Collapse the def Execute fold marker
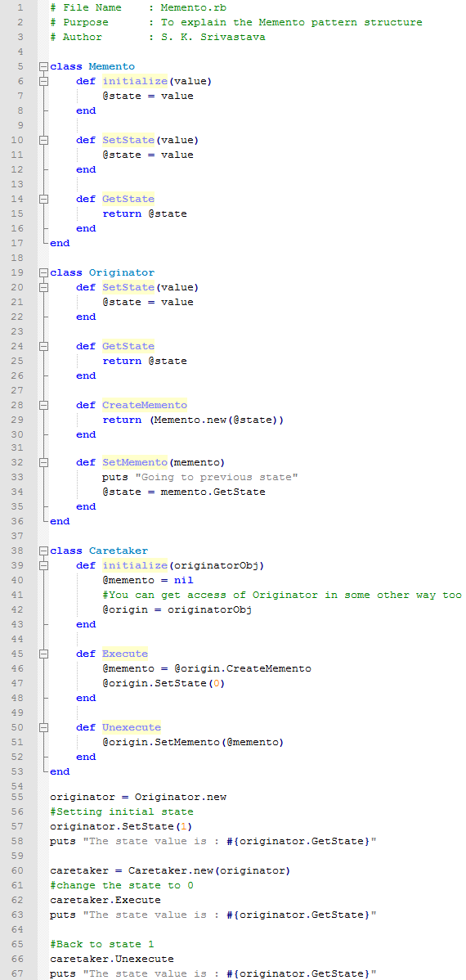466x980 pixels. click(43, 654)
